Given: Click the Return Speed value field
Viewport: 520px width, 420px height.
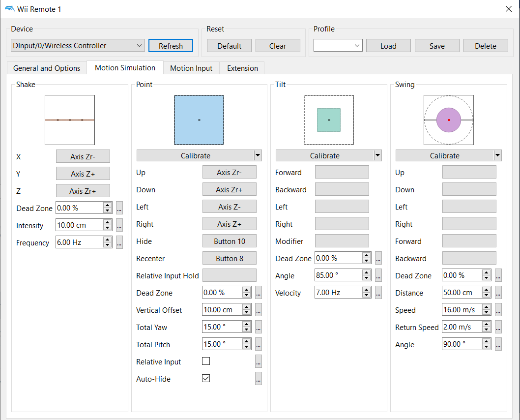Looking at the screenshot, I should tap(462, 327).
